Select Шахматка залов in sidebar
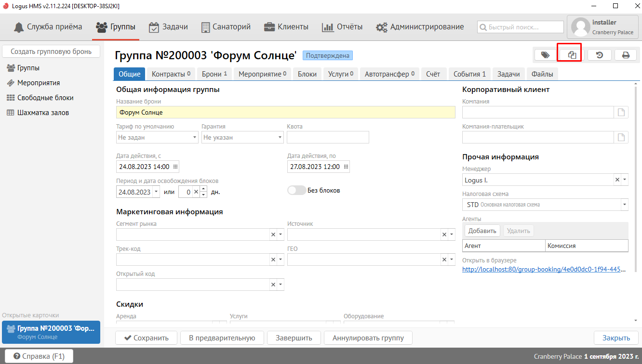 click(43, 113)
